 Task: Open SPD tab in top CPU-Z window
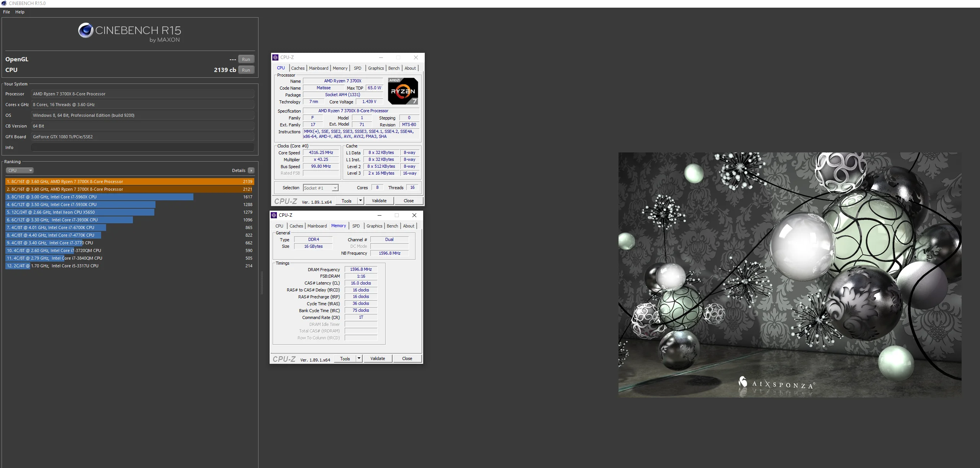tap(357, 68)
